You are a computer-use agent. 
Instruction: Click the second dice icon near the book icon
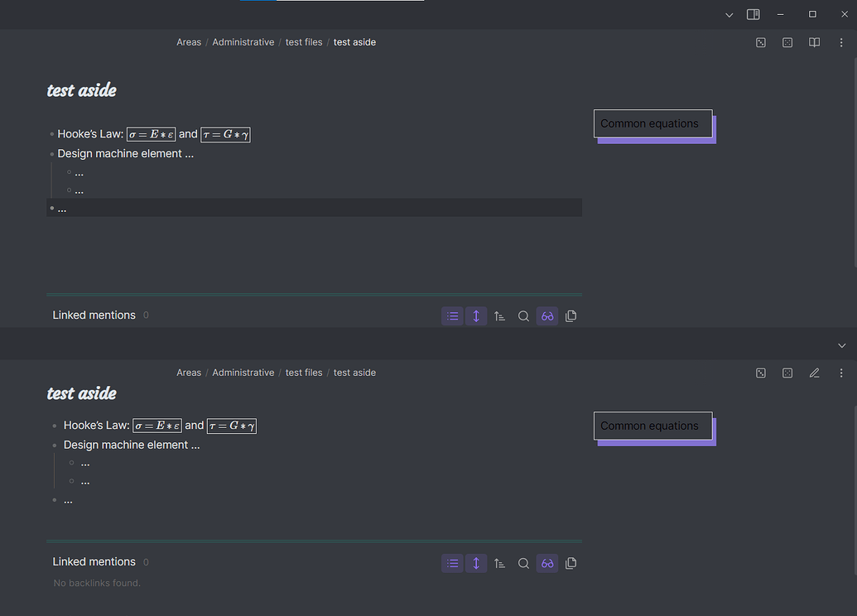[787, 41]
